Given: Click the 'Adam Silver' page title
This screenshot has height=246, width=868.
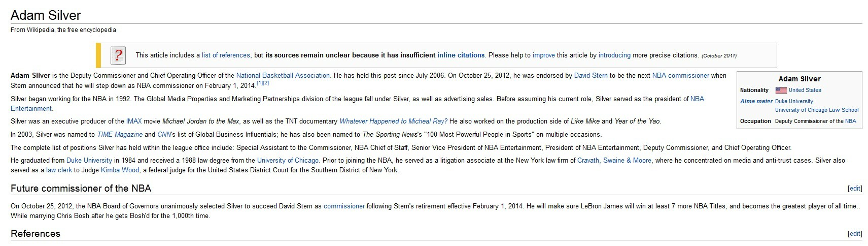Looking at the screenshot, I should (46, 15).
